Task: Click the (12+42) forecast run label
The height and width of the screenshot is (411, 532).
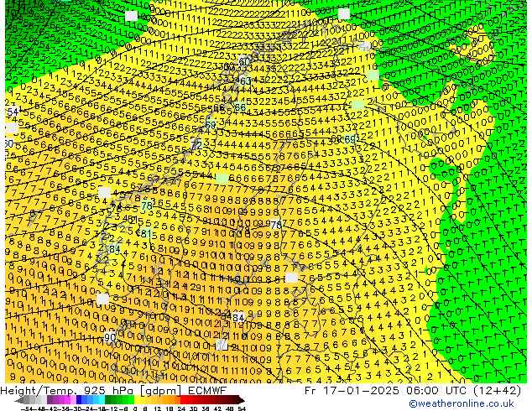Action: 496,391
